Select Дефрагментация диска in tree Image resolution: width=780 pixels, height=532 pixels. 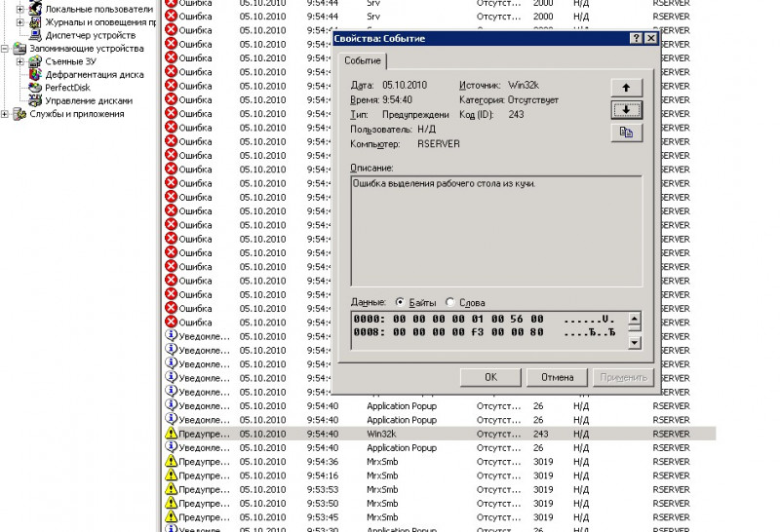[95, 75]
